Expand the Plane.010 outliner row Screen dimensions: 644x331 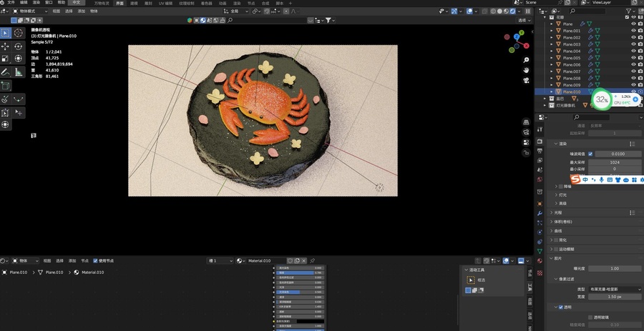click(552, 92)
